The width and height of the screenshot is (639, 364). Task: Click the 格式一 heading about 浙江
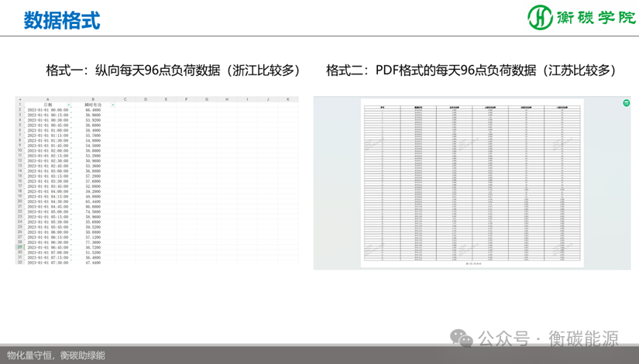point(174,70)
